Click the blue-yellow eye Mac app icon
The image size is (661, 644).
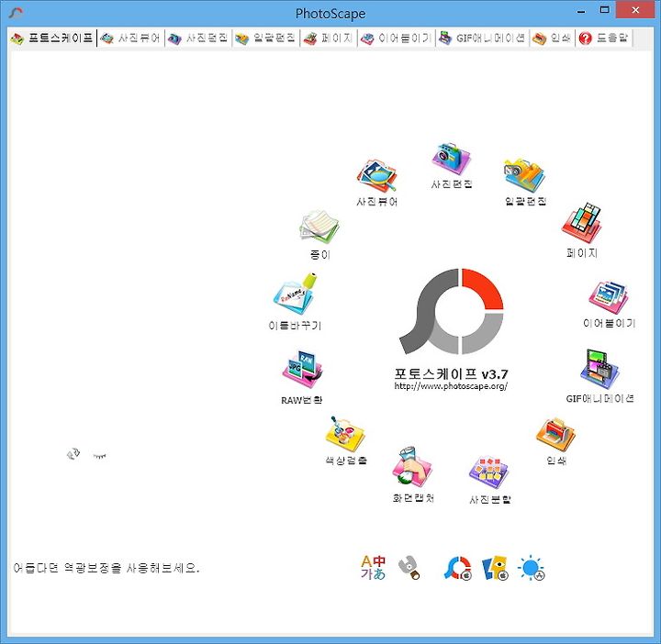495,568
